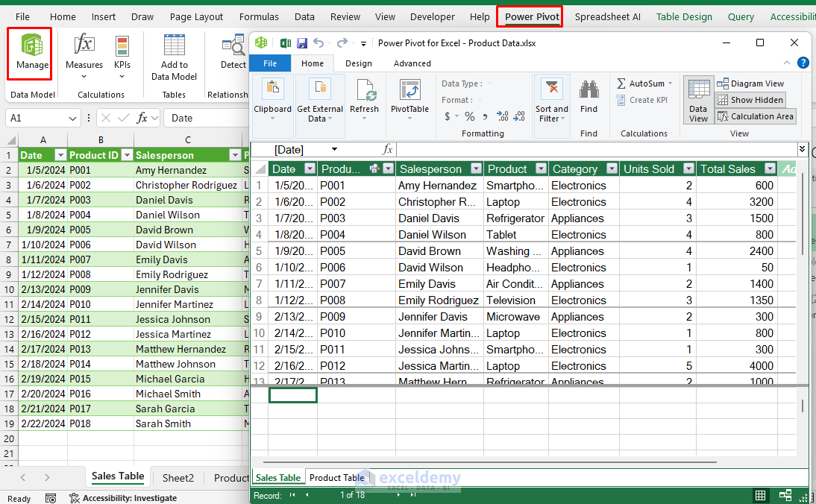Click the Manage data model icon
816x504 pixels.
(31, 46)
